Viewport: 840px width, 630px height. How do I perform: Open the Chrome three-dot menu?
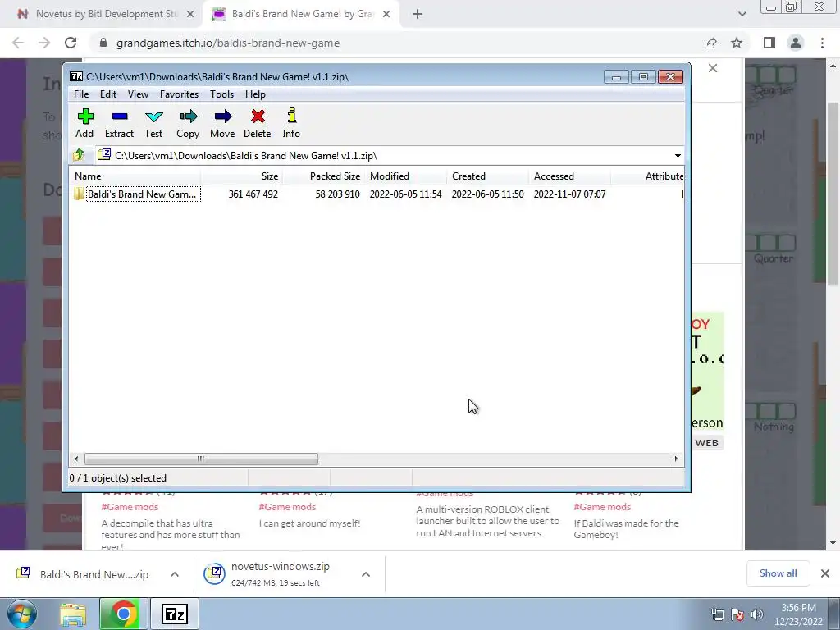pyautogui.click(x=822, y=43)
